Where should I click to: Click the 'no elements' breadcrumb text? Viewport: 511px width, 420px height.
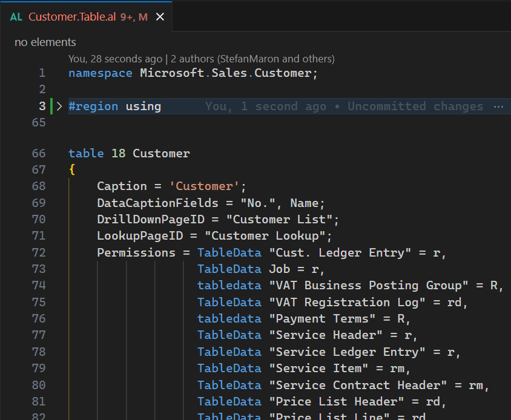45,42
